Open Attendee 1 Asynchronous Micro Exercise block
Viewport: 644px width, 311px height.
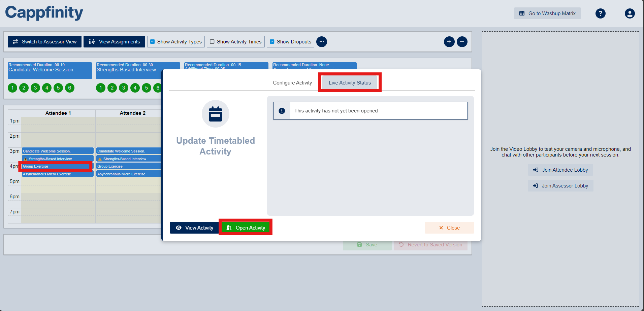58,174
